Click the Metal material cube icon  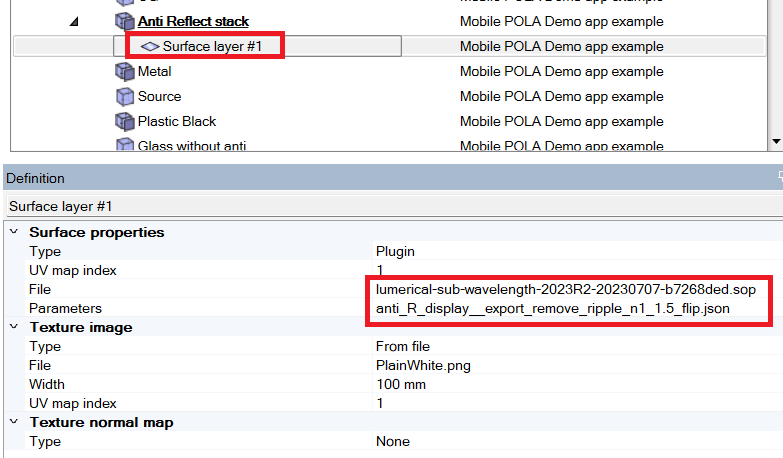(x=125, y=71)
